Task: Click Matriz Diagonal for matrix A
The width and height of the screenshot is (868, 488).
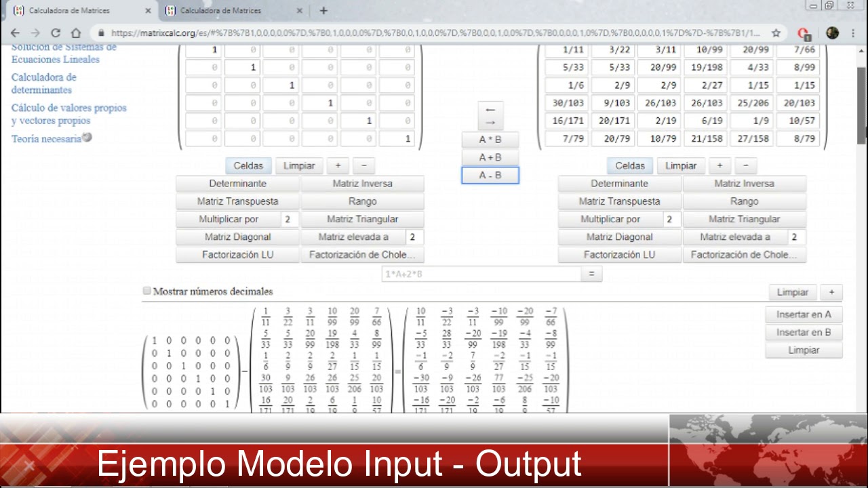Action: point(237,237)
